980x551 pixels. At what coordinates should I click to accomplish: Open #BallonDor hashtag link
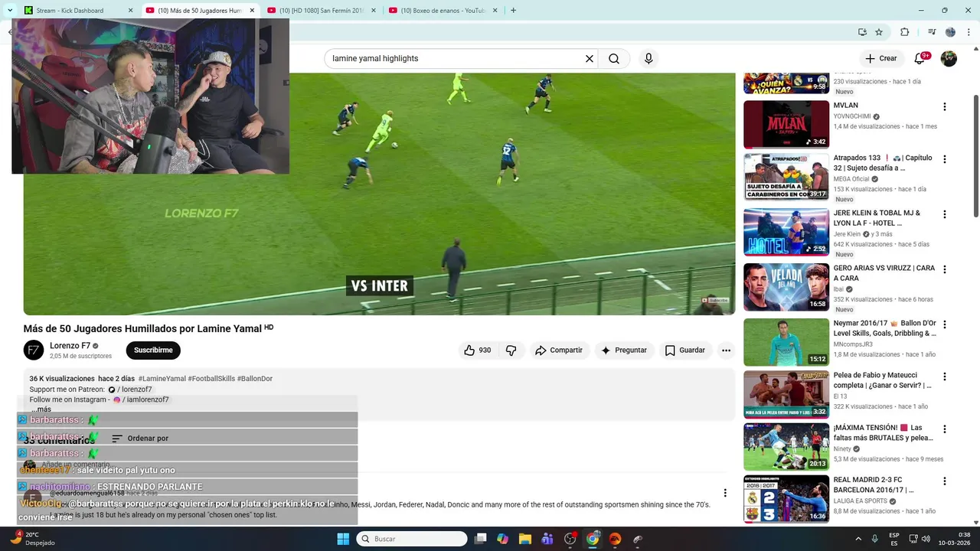coord(255,379)
